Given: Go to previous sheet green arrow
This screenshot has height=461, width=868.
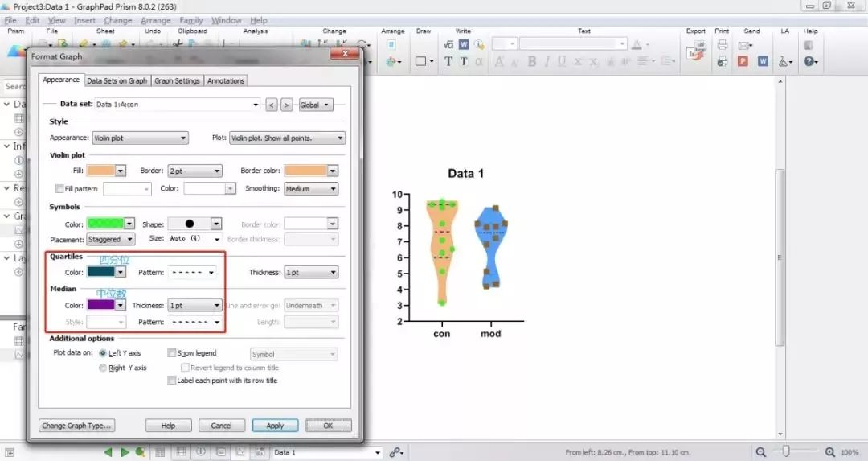Looking at the screenshot, I should (108, 452).
